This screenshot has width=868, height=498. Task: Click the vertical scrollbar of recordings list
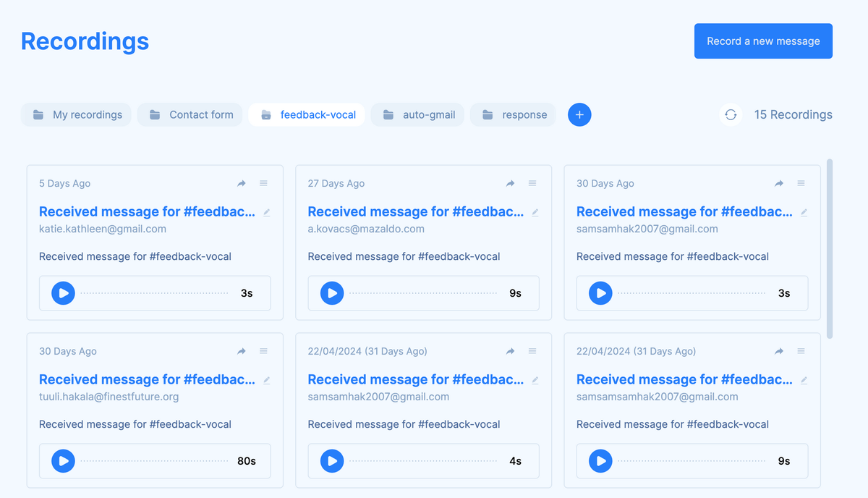click(830, 248)
